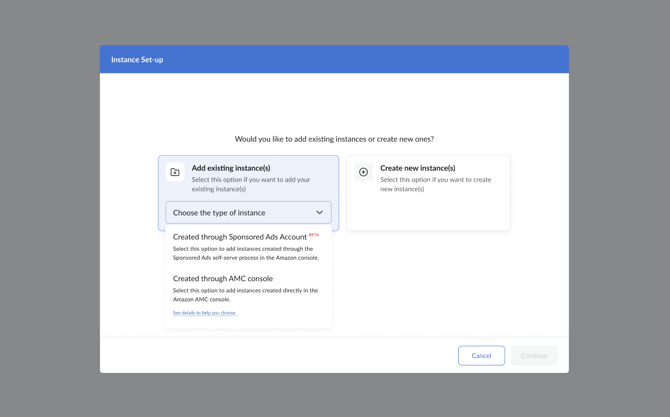Click the red BETA badge

(314, 235)
